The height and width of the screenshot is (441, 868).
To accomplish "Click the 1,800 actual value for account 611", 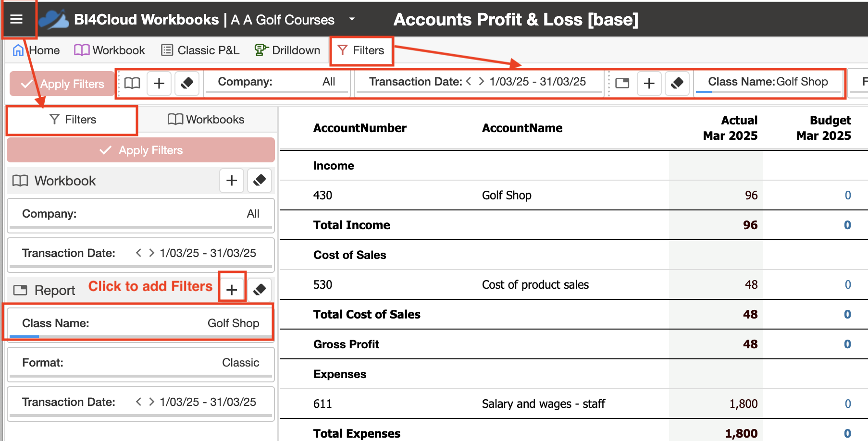I will 744,404.
